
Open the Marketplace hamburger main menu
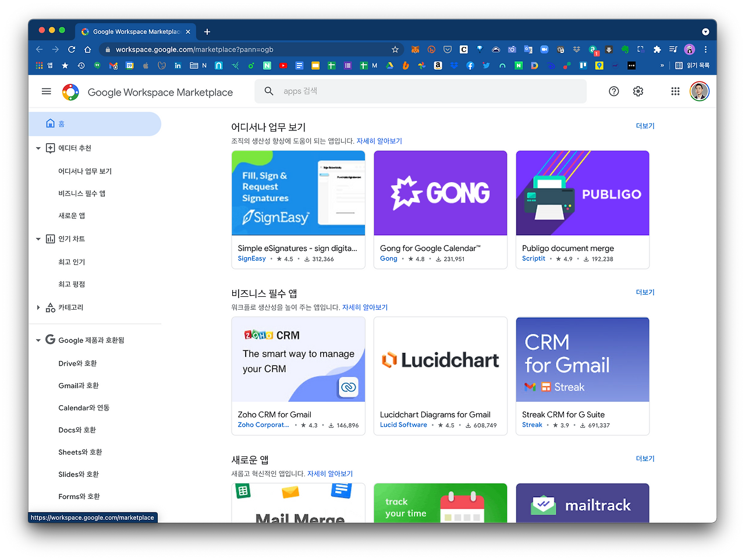tap(47, 91)
